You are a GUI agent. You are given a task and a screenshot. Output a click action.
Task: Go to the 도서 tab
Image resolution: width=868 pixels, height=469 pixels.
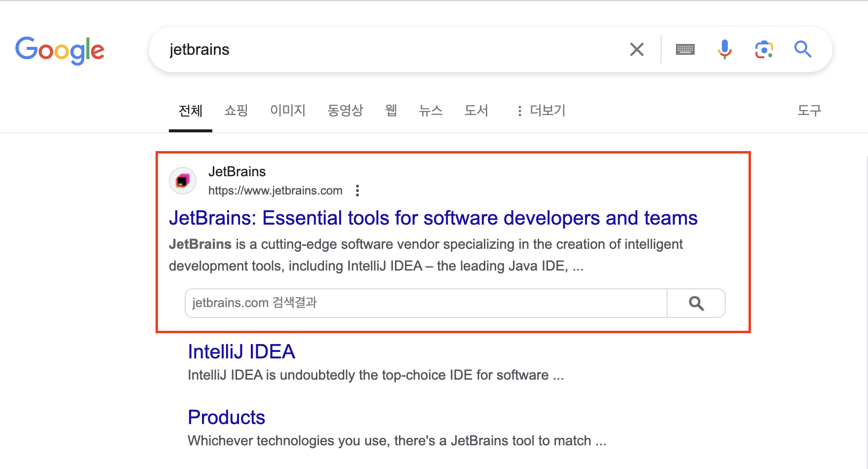click(476, 111)
